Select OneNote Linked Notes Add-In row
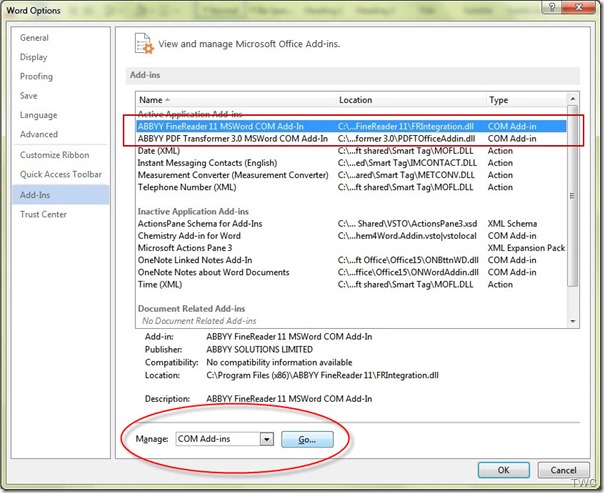The width and height of the screenshot is (604, 493). coord(351,260)
